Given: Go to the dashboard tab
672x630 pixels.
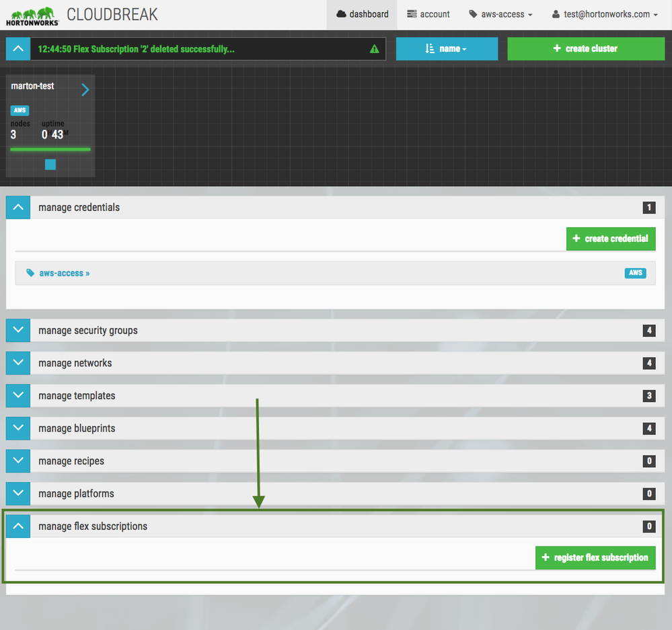Looking at the screenshot, I should [x=362, y=15].
